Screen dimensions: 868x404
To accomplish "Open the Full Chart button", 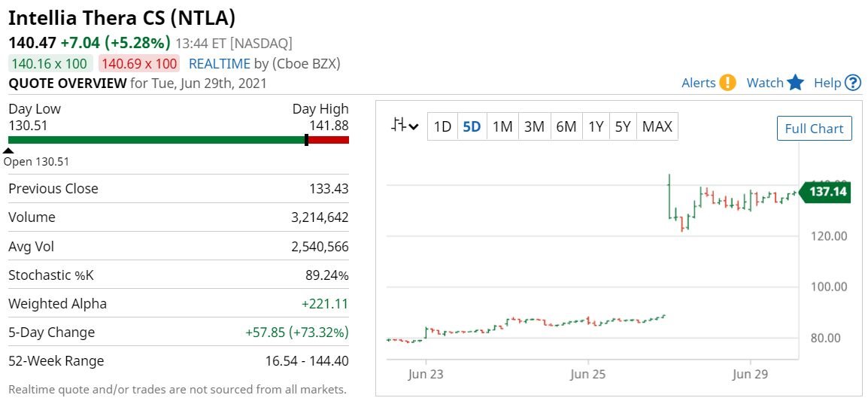I will (815, 129).
